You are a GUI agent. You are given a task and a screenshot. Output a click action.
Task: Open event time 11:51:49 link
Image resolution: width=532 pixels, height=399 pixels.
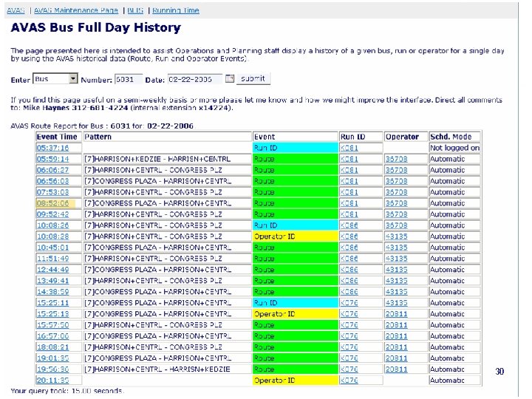[52, 259]
